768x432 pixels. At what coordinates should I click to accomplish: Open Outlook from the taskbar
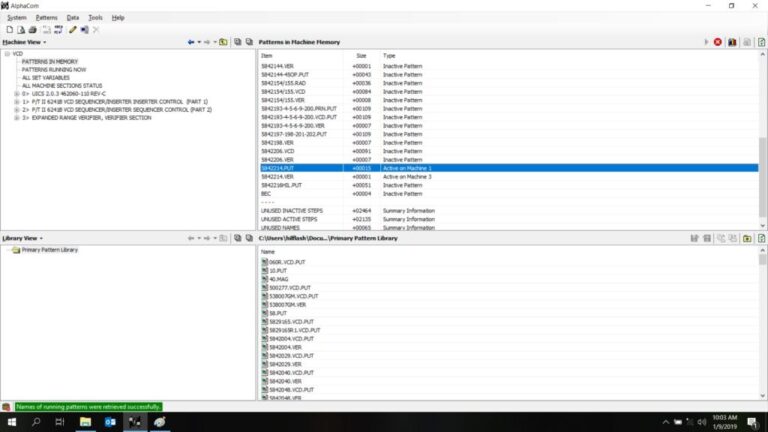tap(110, 422)
